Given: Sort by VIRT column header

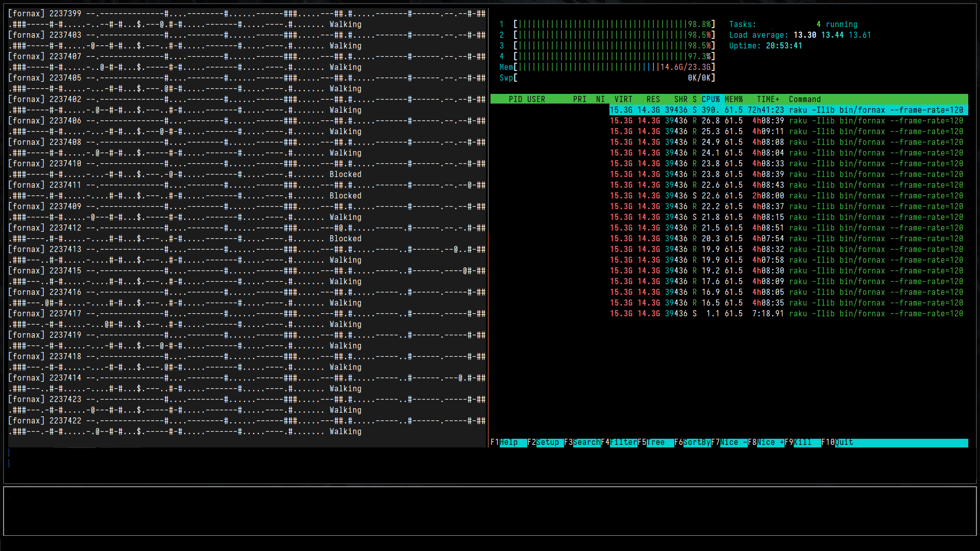Looking at the screenshot, I should pos(623,99).
